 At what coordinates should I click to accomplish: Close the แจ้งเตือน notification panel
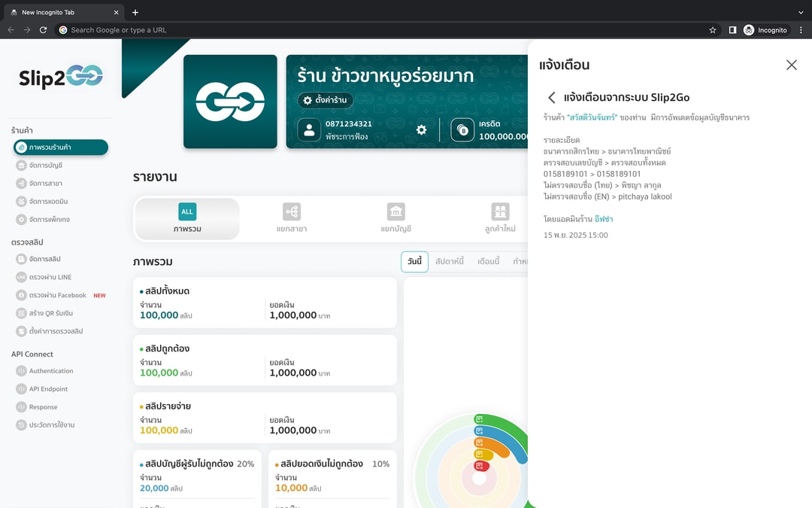click(791, 65)
